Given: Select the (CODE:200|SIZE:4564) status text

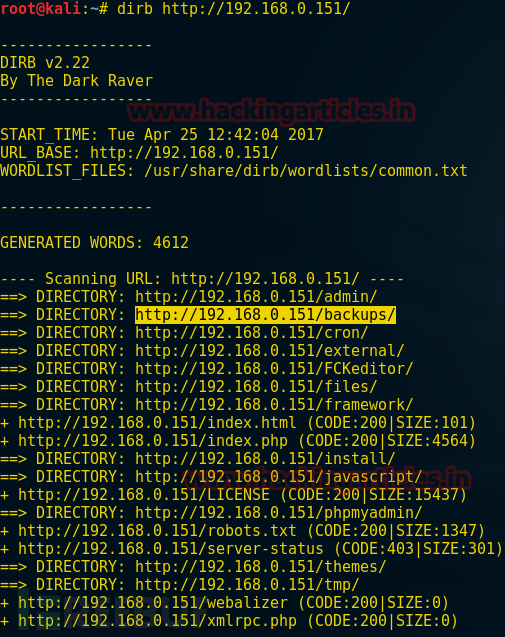Looking at the screenshot, I should click(x=387, y=440).
